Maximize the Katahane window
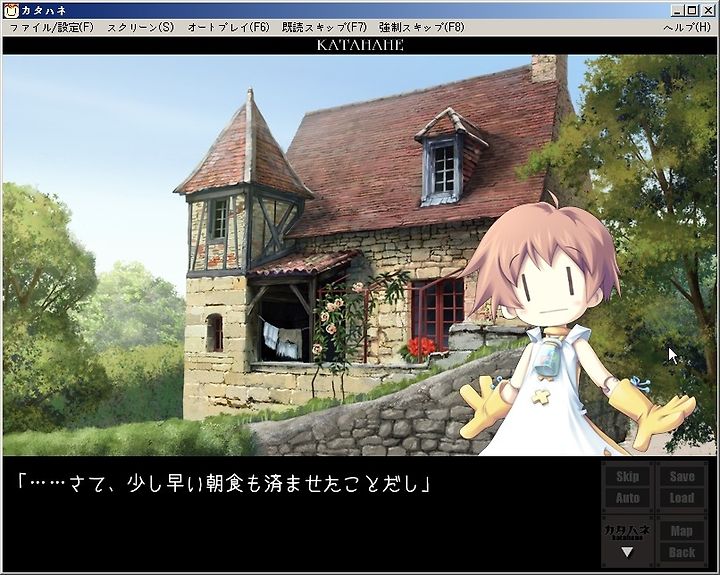 [x=692, y=10]
